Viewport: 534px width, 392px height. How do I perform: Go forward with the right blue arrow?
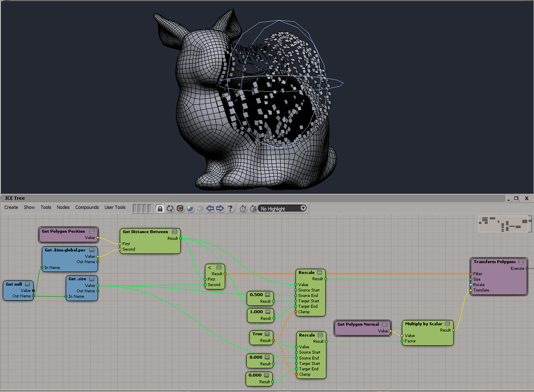(220, 209)
